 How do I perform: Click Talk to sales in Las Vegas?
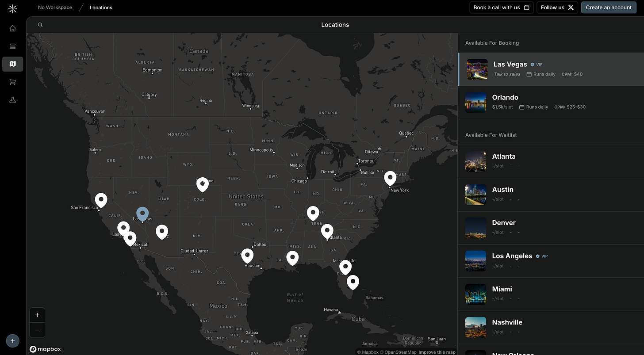[507, 74]
